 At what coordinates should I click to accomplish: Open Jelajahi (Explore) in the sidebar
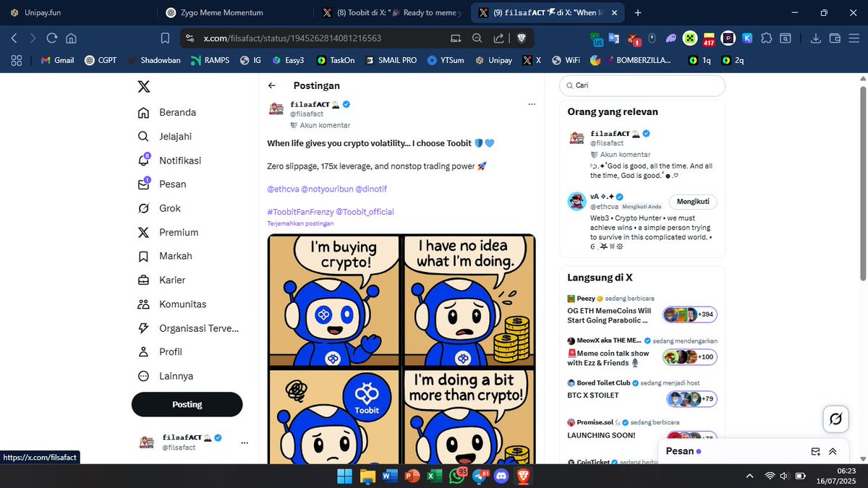[166, 137]
